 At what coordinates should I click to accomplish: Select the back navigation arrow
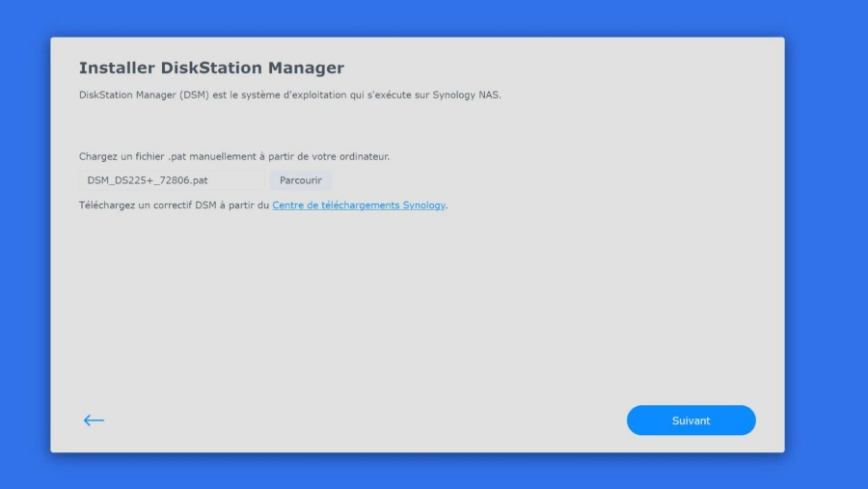pos(94,421)
